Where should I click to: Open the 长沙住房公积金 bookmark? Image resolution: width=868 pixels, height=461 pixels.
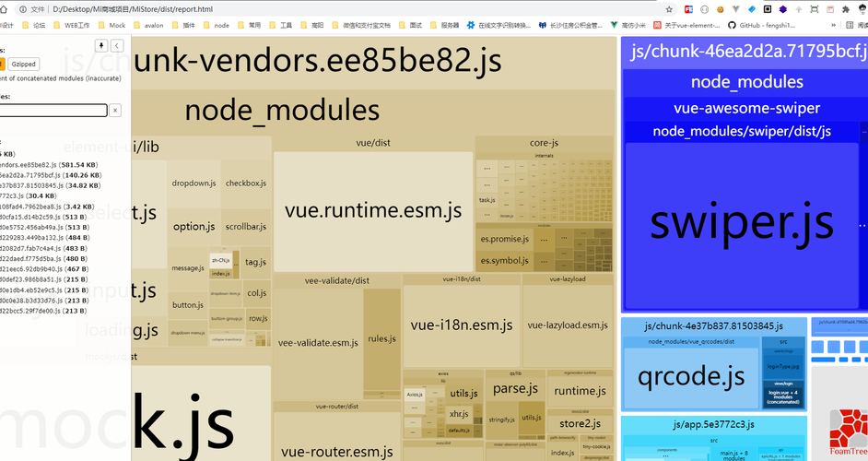(570, 25)
